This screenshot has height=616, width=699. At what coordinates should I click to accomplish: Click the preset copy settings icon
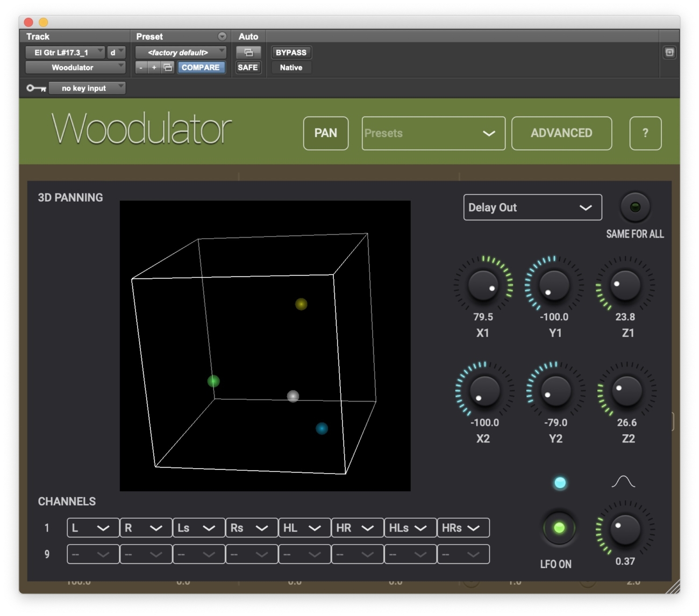point(168,67)
